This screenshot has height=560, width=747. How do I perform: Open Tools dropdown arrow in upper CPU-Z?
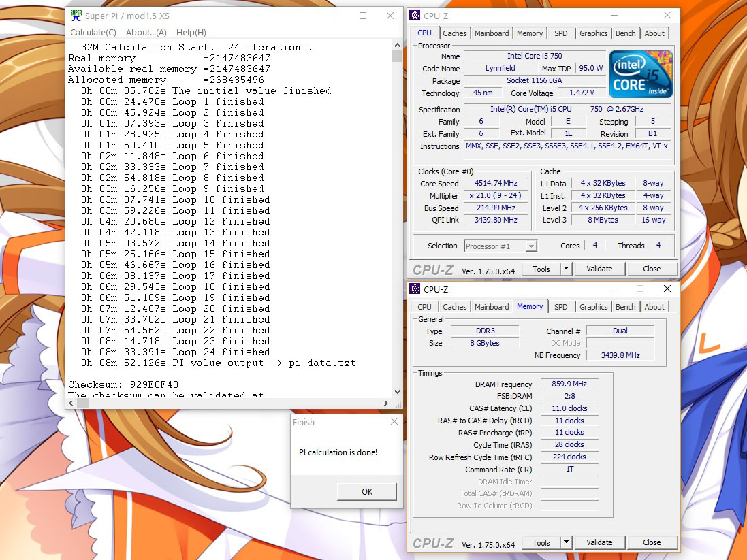pyautogui.click(x=565, y=269)
